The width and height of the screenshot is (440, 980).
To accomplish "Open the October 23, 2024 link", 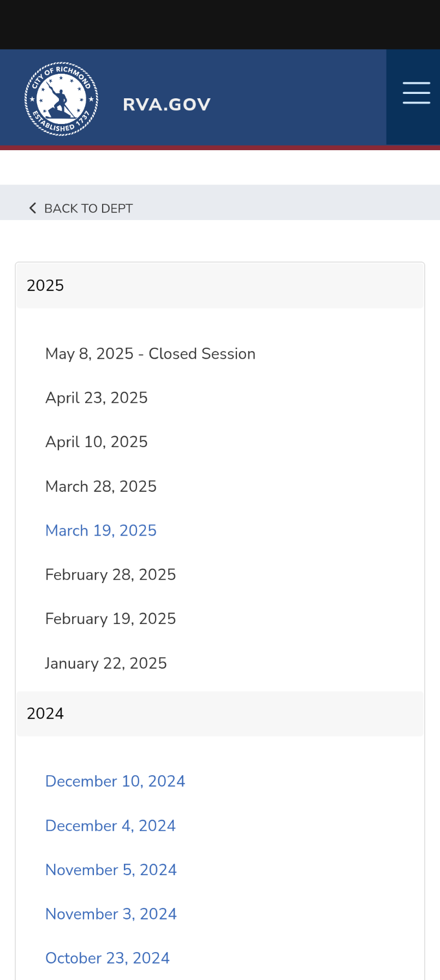I will (107, 958).
